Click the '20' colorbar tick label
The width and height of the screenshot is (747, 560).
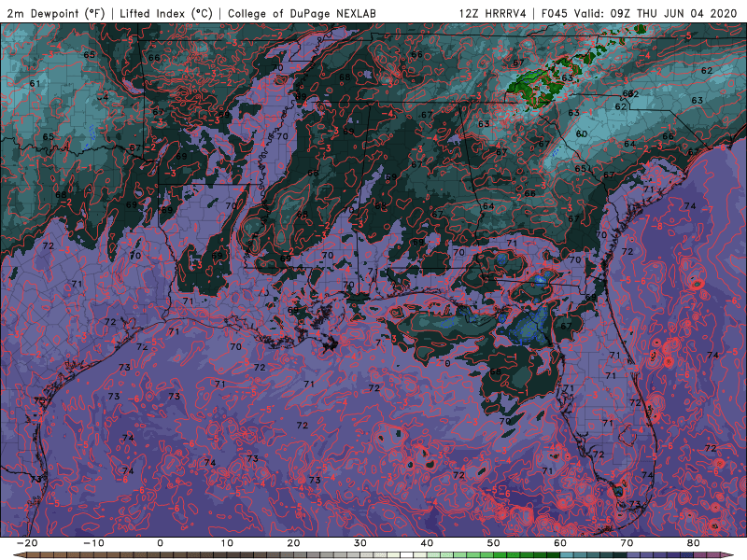[x=293, y=543]
